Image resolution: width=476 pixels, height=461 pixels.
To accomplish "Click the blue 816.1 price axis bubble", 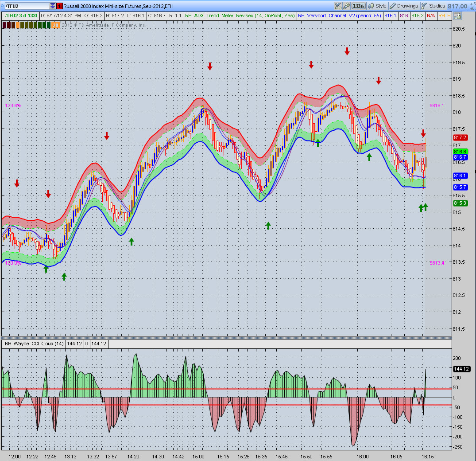I will 460,176.
